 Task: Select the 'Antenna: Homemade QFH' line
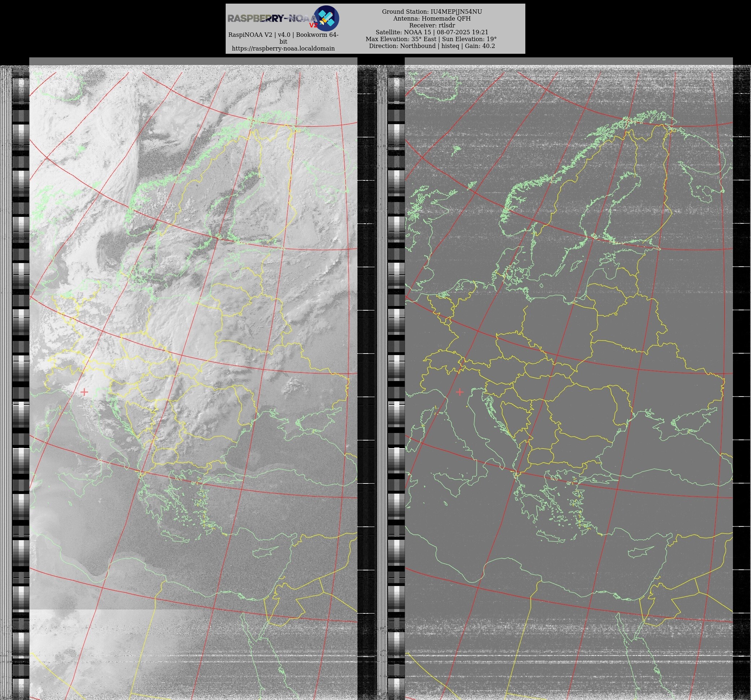coord(432,18)
